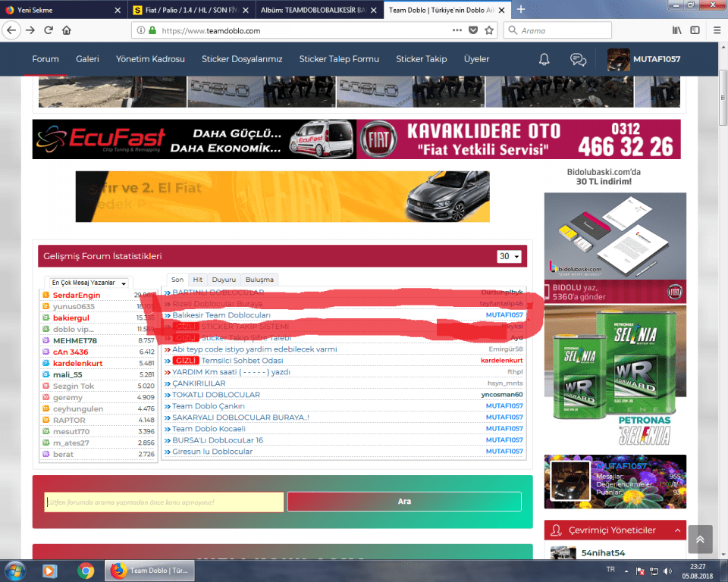Viewport: 728px width, 582px height.
Task: Open the Firefox library icon
Action: (x=677, y=30)
